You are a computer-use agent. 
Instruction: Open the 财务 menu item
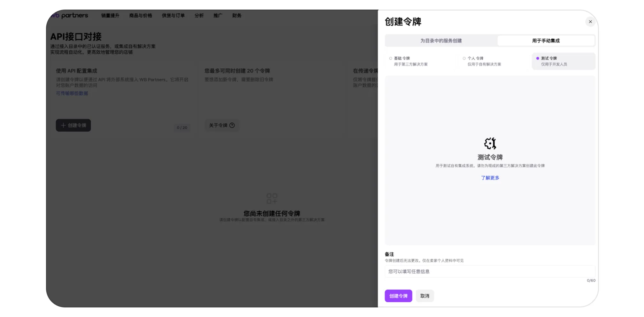pyautogui.click(x=237, y=16)
